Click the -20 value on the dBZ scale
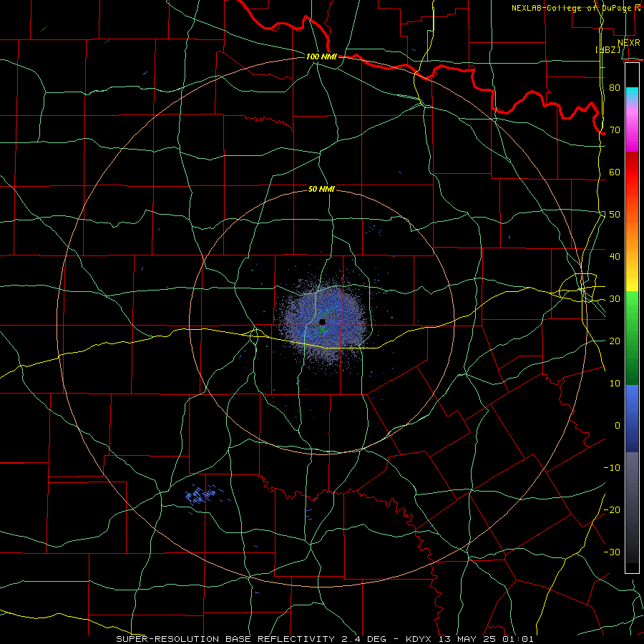This screenshot has height=644, width=644. (612, 509)
